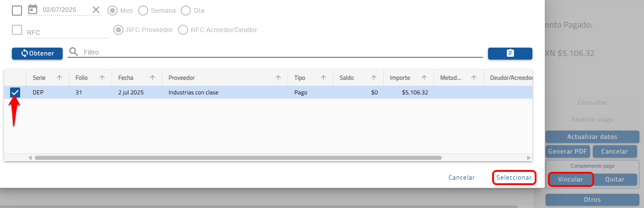
Task: Sort by Fecha column arrow
Action: 152,78
